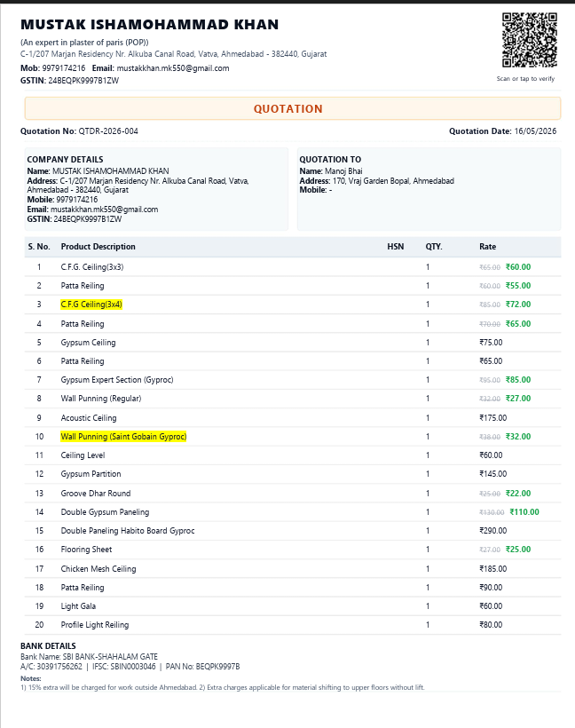Click Gypsum Expert Section (Gyproc) item
Screen dimensions: 575x728
117,380
